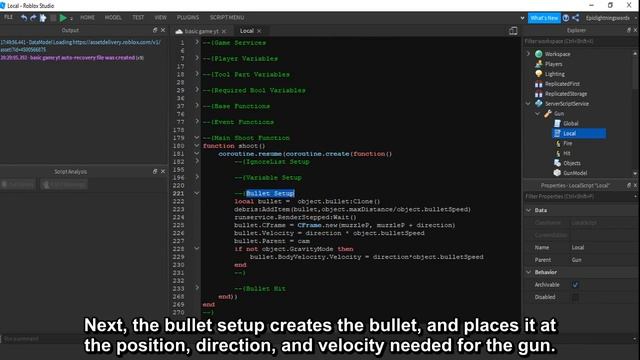The width and height of the screenshot is (640, 360).
Task: Click the Undo arrow in toolbar
Action: pyautogui.click(x=24, y=18)
